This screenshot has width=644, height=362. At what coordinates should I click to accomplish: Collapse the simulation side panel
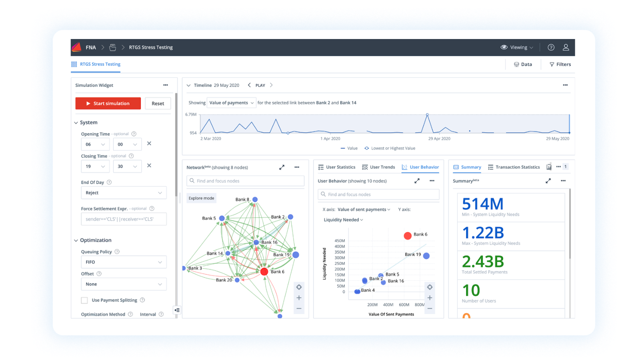tap(177, 310)
